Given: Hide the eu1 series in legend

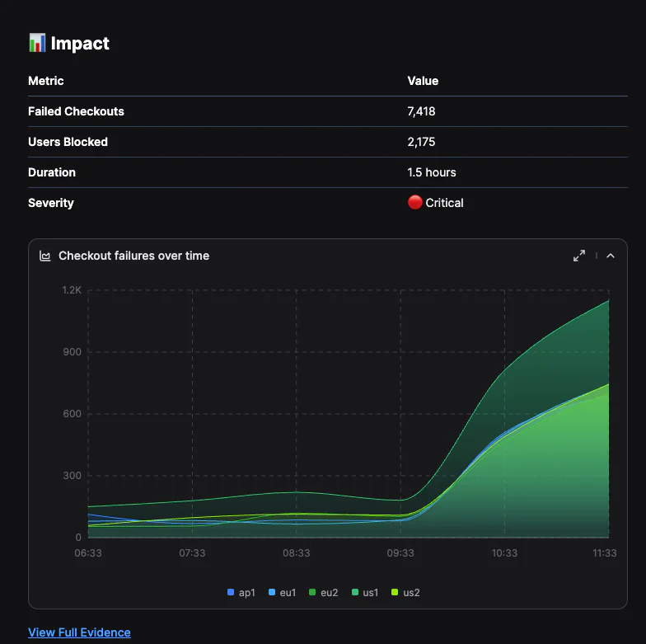Looking at the screenshot, I should click(x=282, y=592).
